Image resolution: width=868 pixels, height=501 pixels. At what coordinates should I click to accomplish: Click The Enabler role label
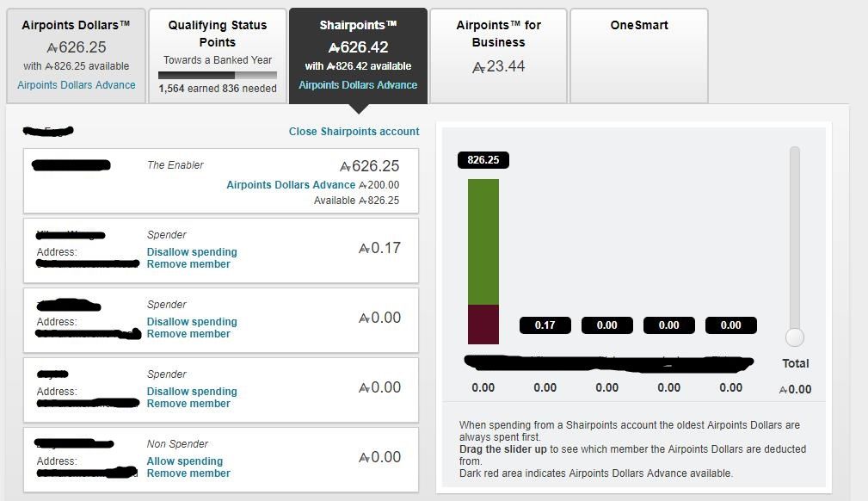[x=175, y=164]
